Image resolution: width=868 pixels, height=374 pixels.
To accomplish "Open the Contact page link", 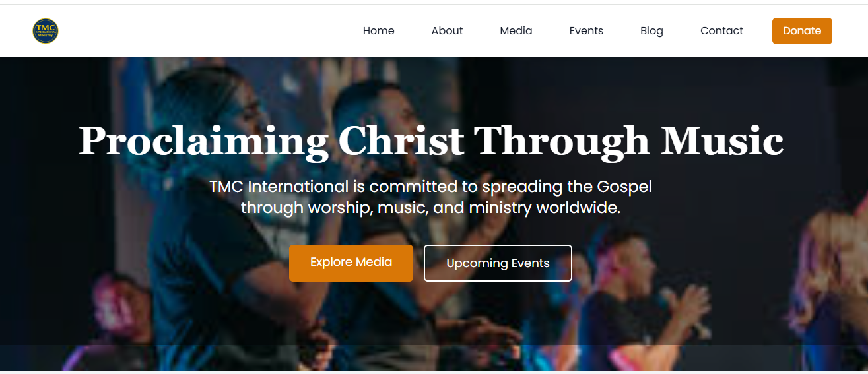I will (721, 31).
